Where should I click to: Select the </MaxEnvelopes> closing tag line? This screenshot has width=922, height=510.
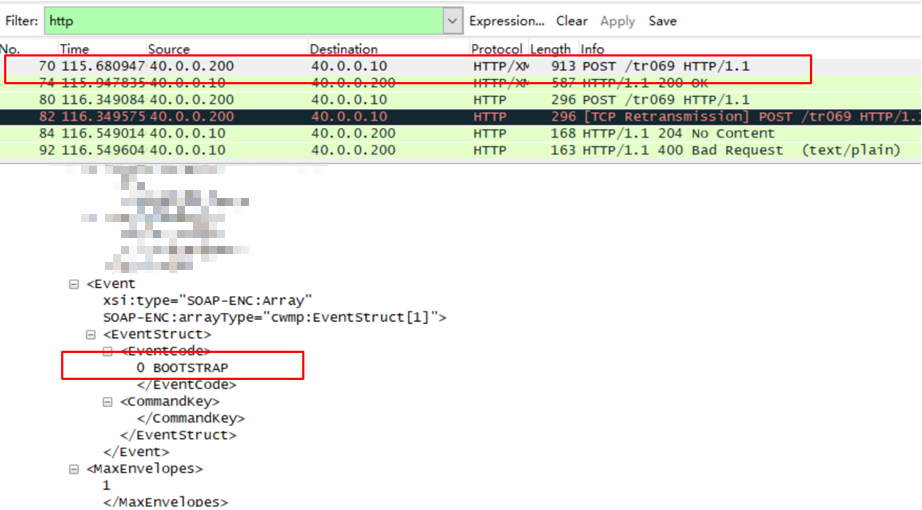tap(165, 502)
